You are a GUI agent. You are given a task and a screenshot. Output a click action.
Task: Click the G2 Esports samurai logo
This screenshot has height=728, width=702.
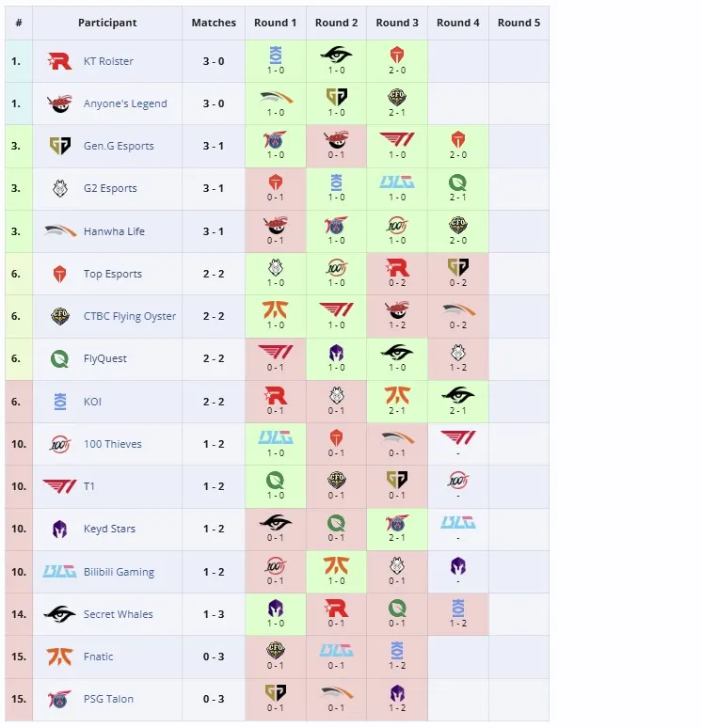(59, 188)
